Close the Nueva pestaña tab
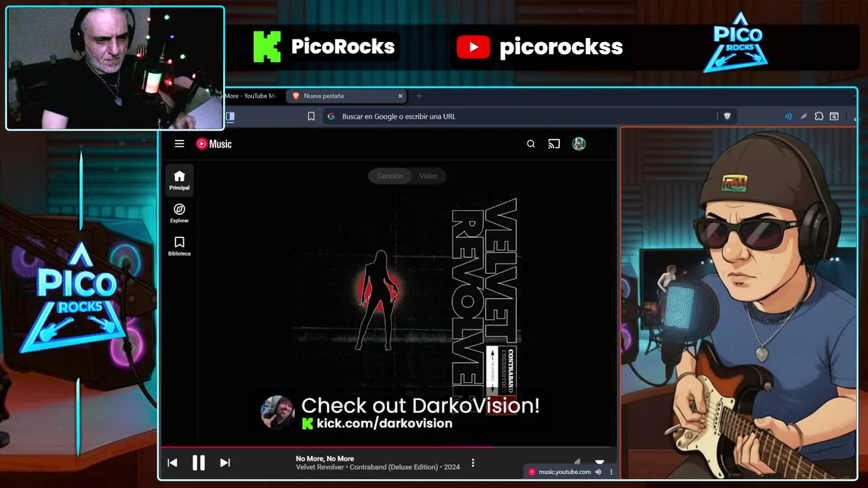The height and width of the screenshot is (488, 868). (x=400, y=96)
